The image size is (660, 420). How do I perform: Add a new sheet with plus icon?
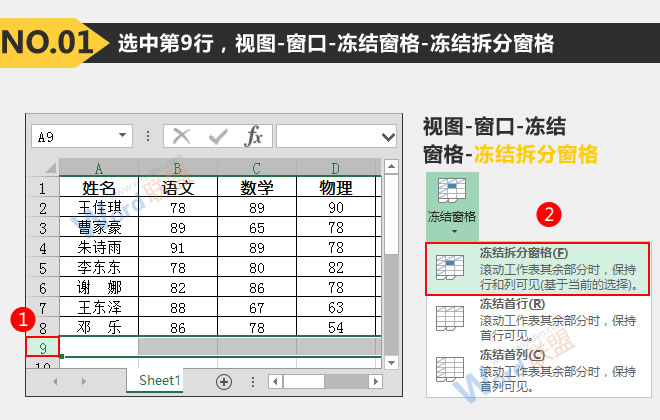[x=224, y=382]
